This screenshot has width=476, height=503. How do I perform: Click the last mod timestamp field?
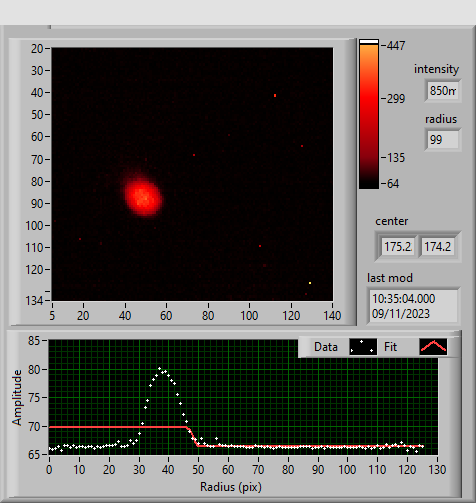pos(413,306)
